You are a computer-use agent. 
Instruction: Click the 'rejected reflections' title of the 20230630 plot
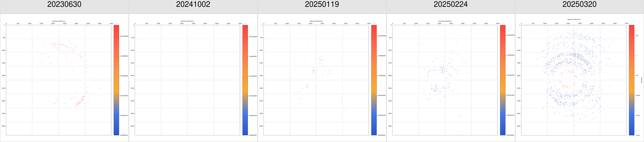coord(59,21)
